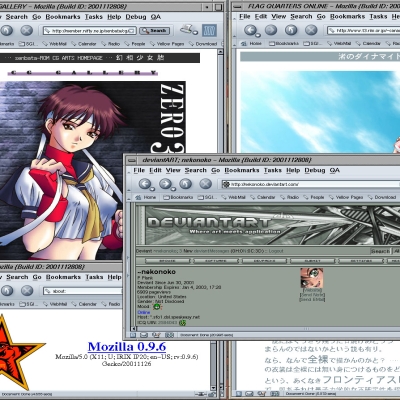Open the Flag Quarters window menu button in its title bar
400x400 pixels.
coord(237,6)
